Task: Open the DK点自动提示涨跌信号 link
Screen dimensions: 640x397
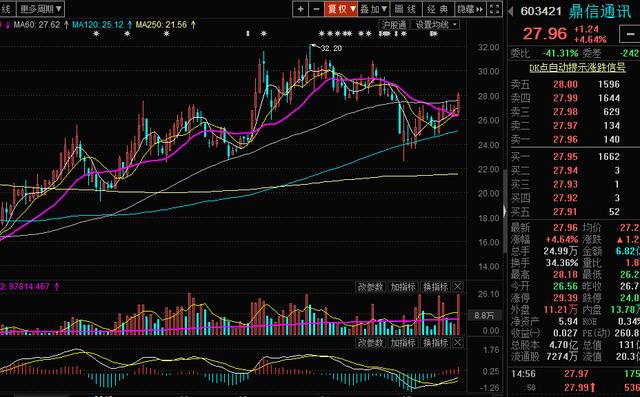Action: (577, 68)
